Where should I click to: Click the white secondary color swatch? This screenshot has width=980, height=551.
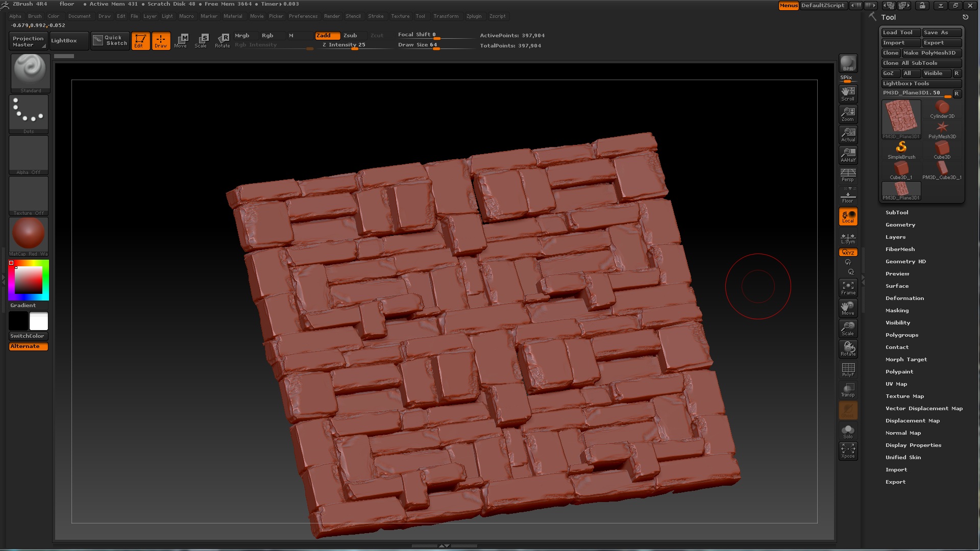point(39,321)
